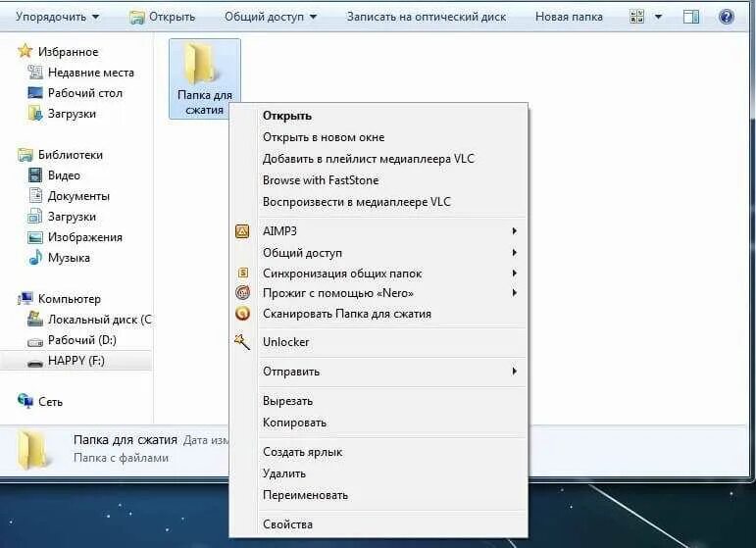Click the AIMP3 icon in context menu
Image resolution: width=756 pixels, height=548 pixels.
[x=242, y=231]
